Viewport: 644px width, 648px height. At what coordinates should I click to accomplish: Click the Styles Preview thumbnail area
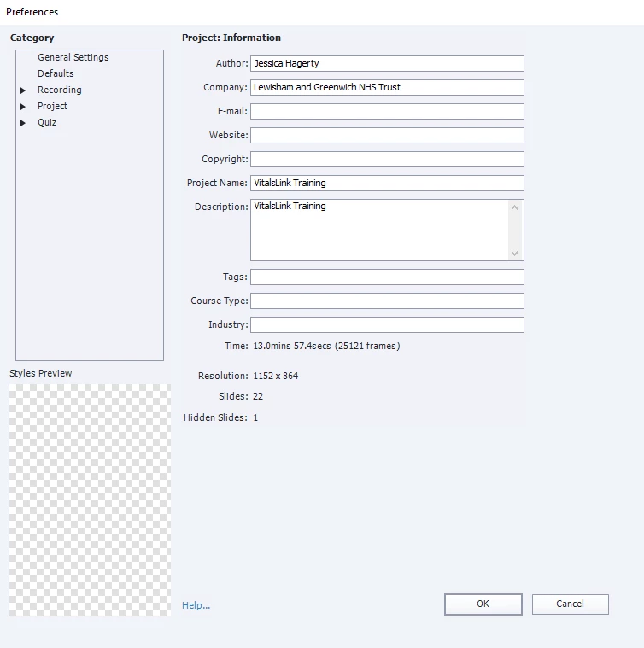(91, 500)
